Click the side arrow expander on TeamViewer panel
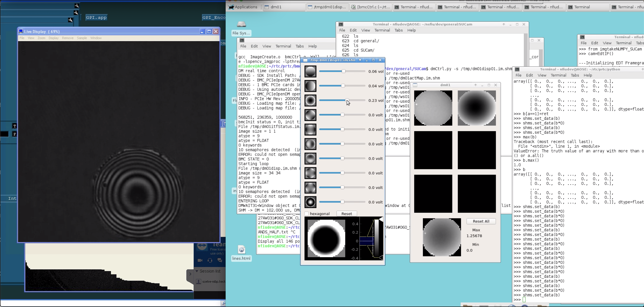The image size is (644, 307). coord(190,274)
